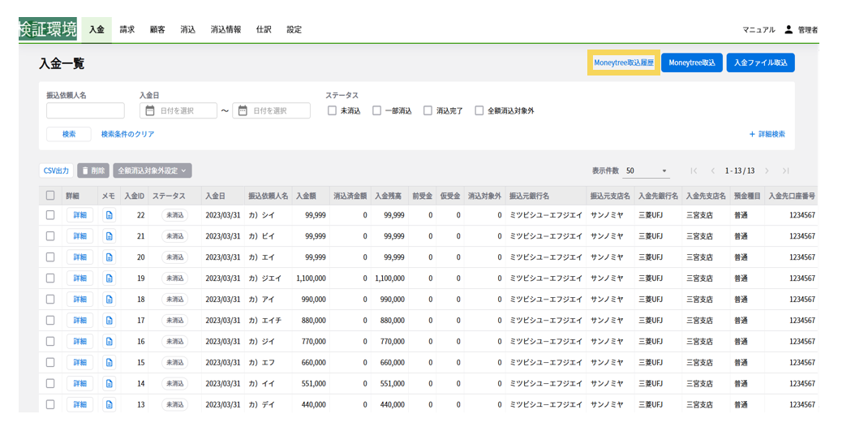Open the 表示件数 50 dropdown

647,171
